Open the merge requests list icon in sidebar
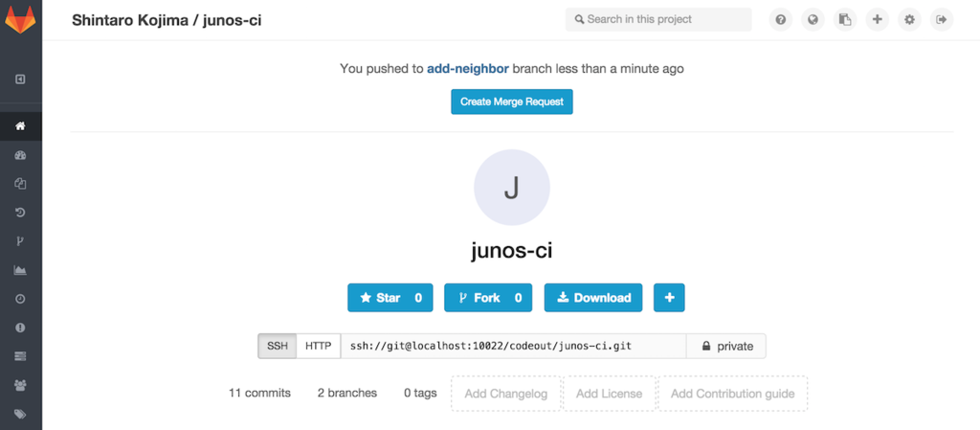Image resolution: width=980 pixels, height=430 pixels. pos(20,356)
